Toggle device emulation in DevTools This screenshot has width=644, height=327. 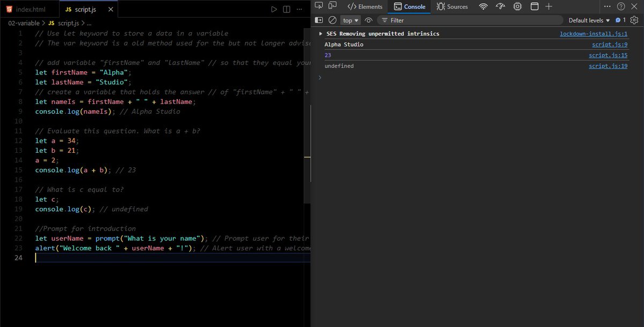tap(333, 6)
